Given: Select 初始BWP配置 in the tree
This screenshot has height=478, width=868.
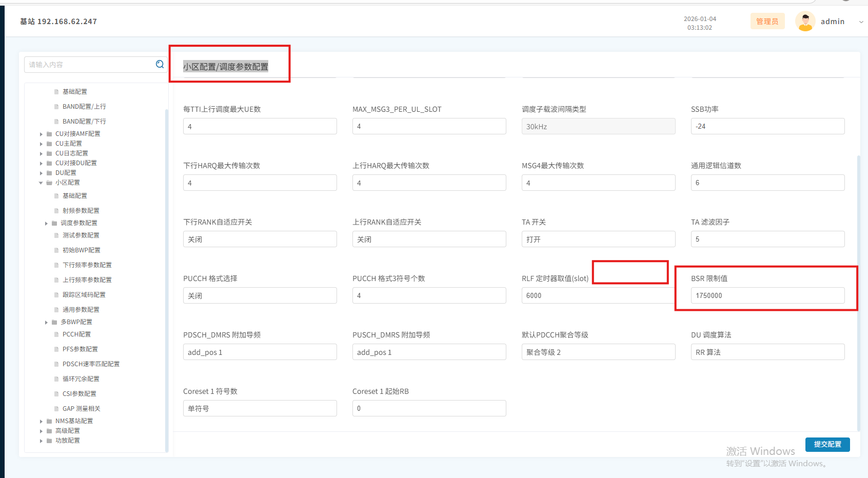Looking at the screenshot, I should tap(81, 250).
